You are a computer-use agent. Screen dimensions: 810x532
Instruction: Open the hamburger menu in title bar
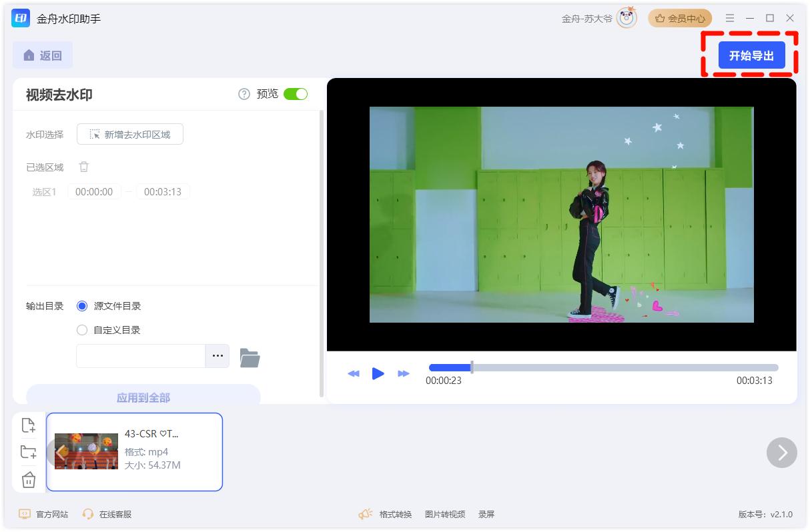pyautogui.click(x=730, y=19)
